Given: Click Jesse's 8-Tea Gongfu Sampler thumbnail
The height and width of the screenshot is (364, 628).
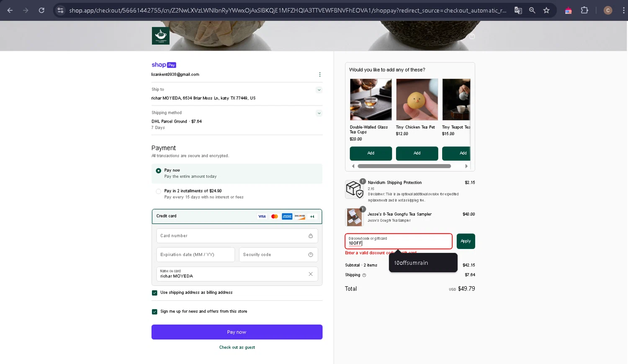Looking at the screenshot, I should pyautogui.click(x=354, y=217).
